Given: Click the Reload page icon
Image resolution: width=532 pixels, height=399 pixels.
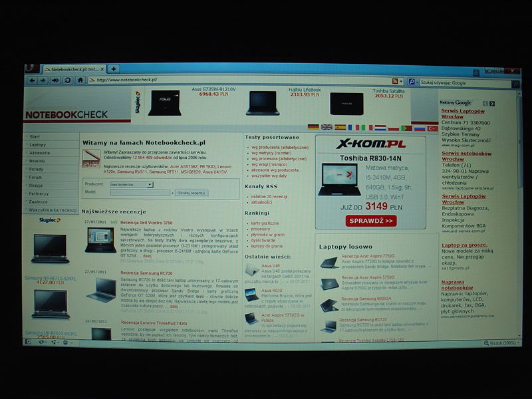Looking at the screenshot, I should (67, 80).
